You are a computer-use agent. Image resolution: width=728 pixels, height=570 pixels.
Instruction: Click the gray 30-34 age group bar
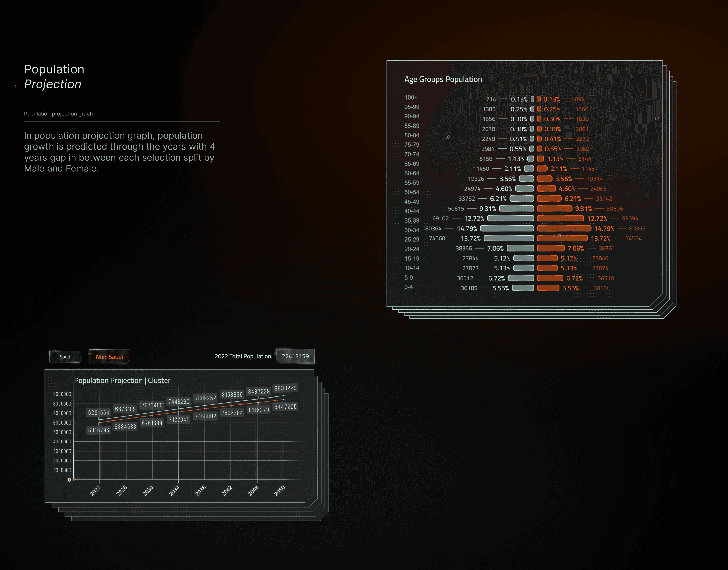pos(507,228)
